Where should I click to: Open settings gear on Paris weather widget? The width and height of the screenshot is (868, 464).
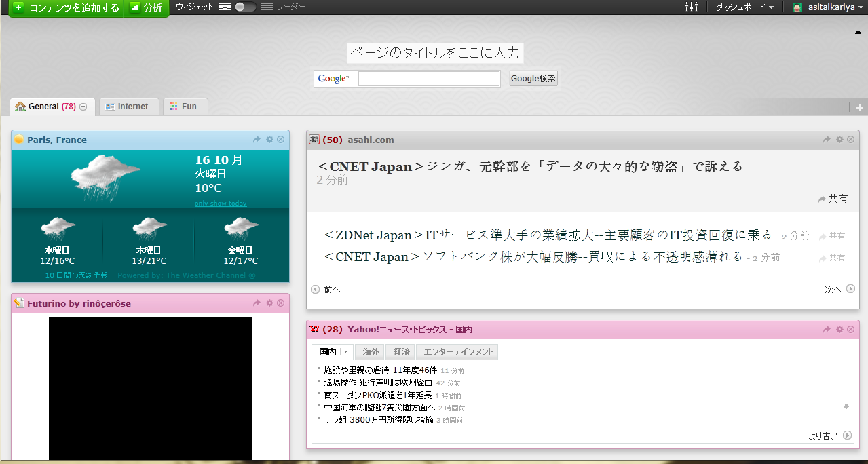(269, 140)
